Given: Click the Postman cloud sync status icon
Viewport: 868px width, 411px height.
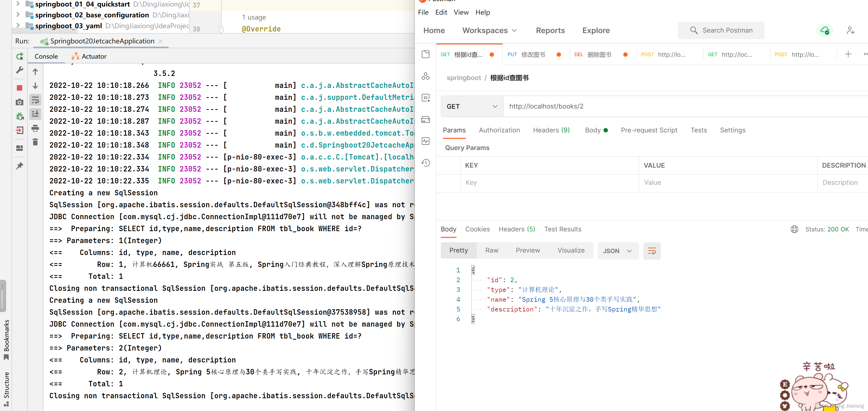Looking at the screenshot, I should pos(825,31).
